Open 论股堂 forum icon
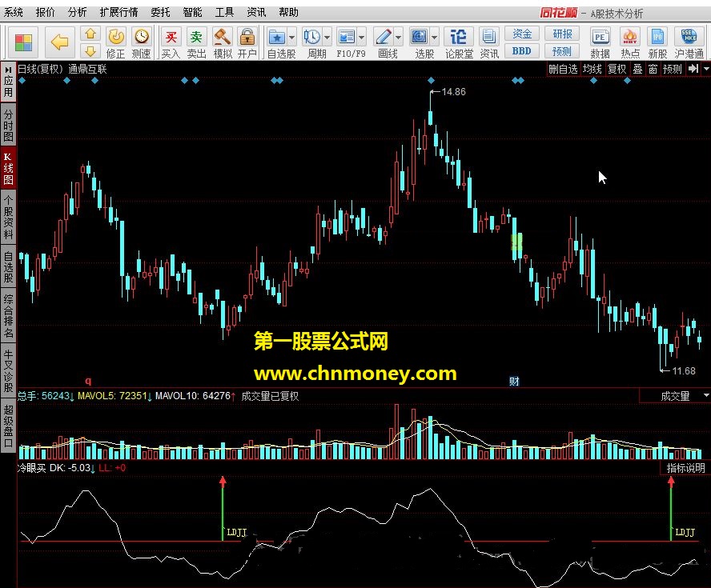 [x=459, y=43]
